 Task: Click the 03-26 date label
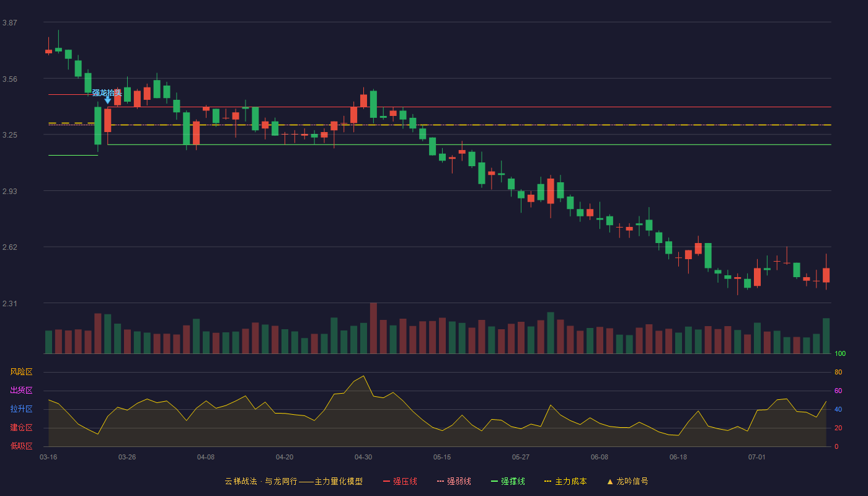pos(127,457)
